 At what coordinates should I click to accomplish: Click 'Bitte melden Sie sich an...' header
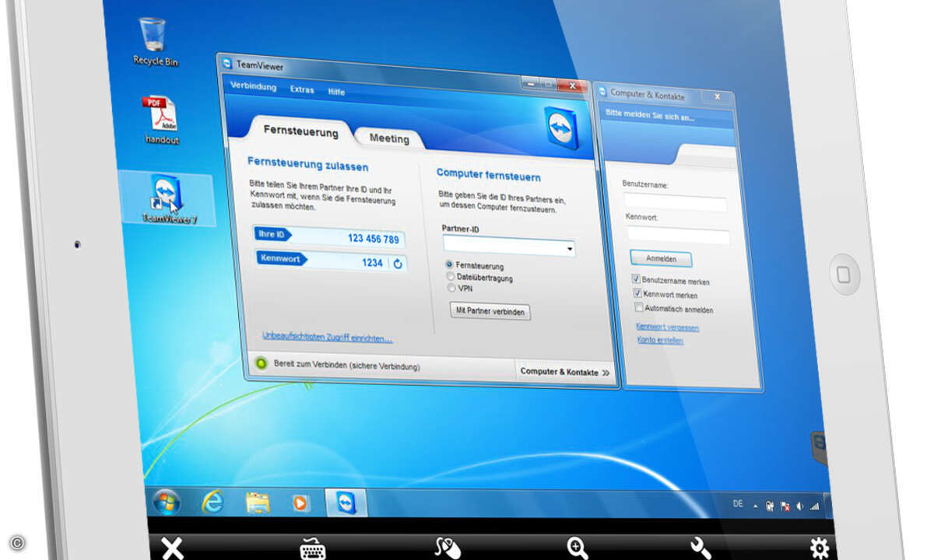click(x=650, y=117)
